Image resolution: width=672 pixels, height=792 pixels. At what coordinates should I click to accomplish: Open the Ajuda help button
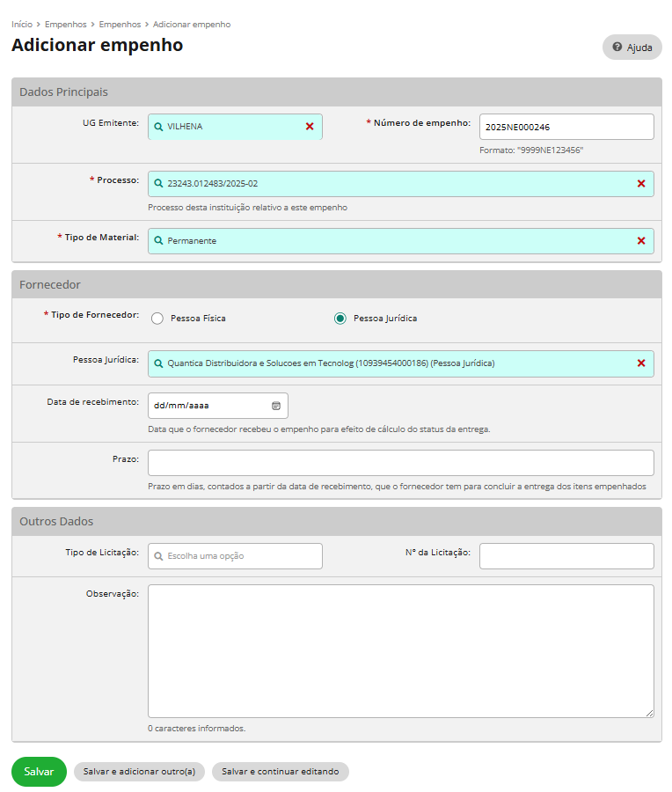click(x=632, y=48)
